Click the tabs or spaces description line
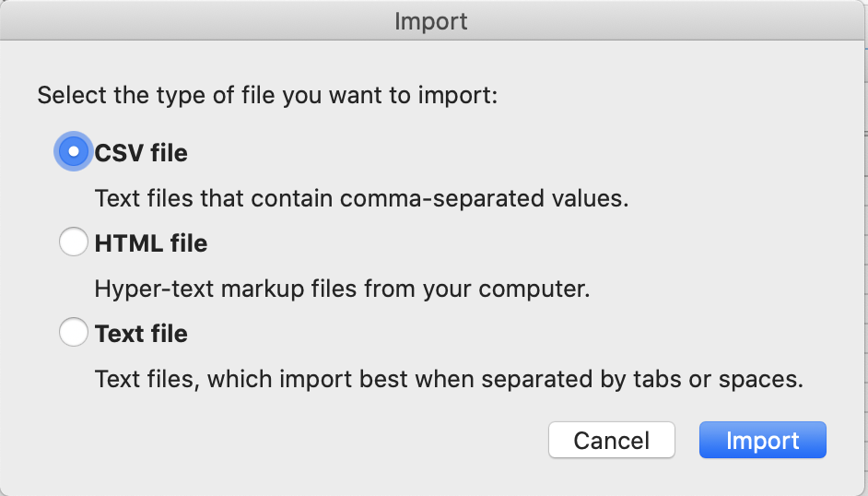The width and height of the screenshot is (868, 496). click(x=449, y=379)
